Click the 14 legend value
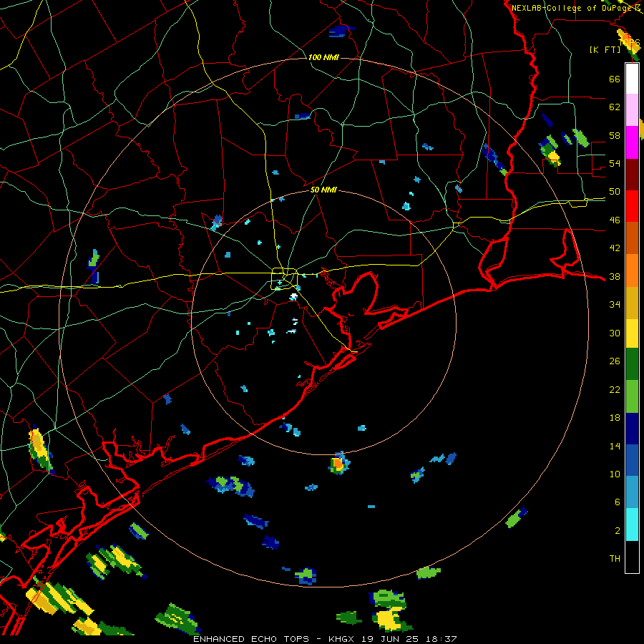The image size is (644, 644). point(615,446)
